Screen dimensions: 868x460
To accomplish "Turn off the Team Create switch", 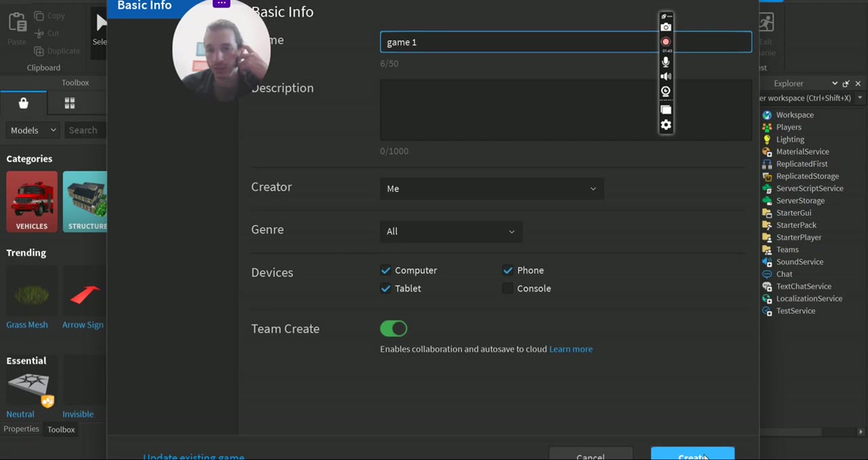I will (x=394, y=328).
